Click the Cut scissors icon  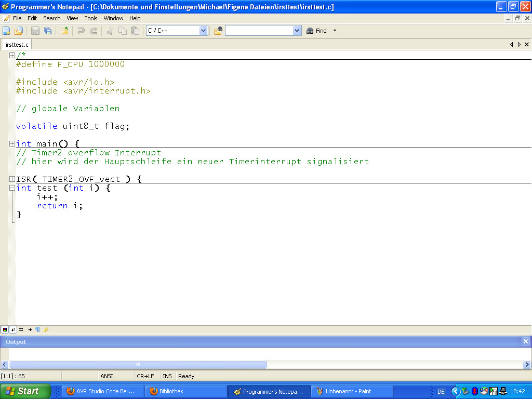(110, 31)
